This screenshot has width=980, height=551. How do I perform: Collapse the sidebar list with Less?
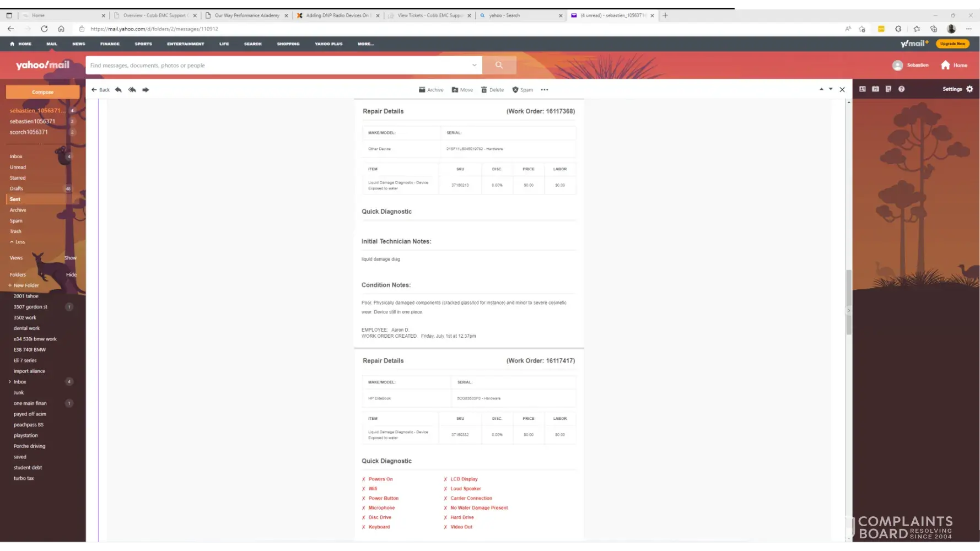18,242
